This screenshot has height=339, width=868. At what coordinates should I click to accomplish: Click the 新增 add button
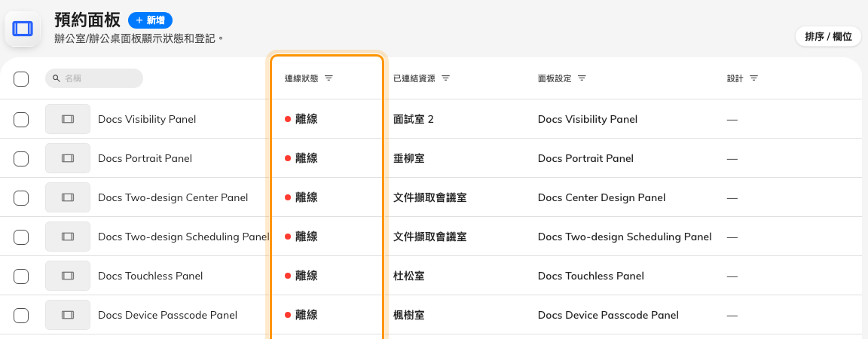pyautogui.click(x=150, y=20)
